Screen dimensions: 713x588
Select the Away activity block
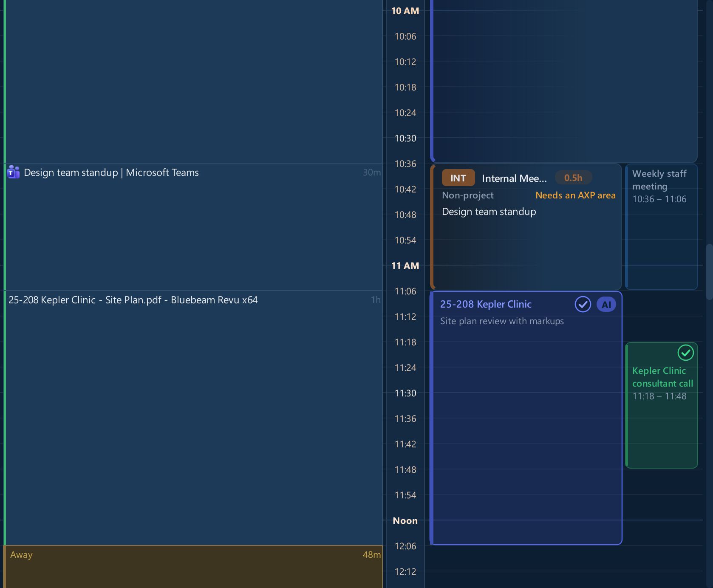(x=193, y=567)
